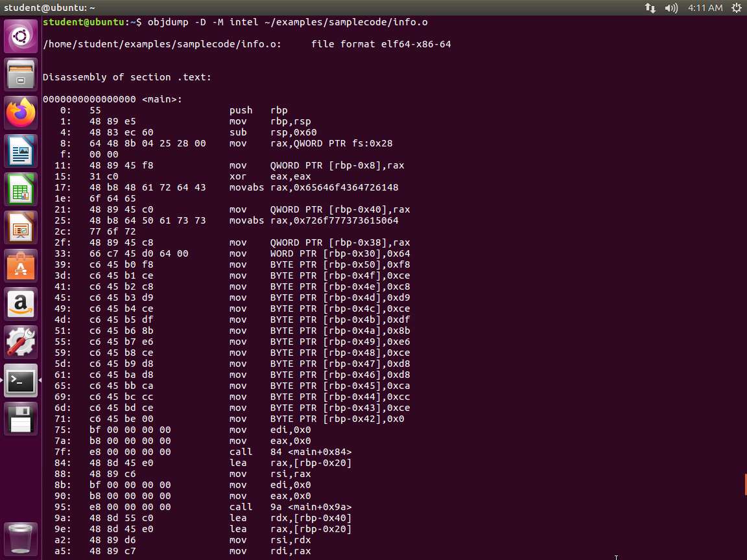Open the Trash in launcher
The image size is (747, 560).
click(x=21, y=538)
